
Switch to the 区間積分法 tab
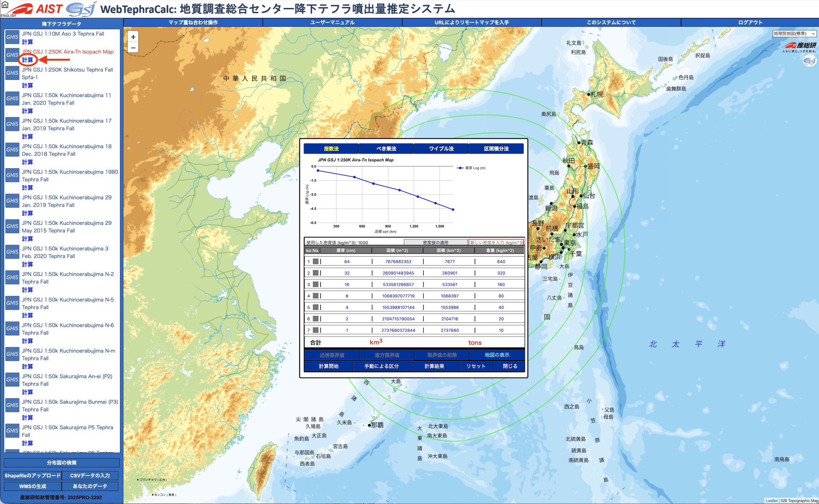497,149
